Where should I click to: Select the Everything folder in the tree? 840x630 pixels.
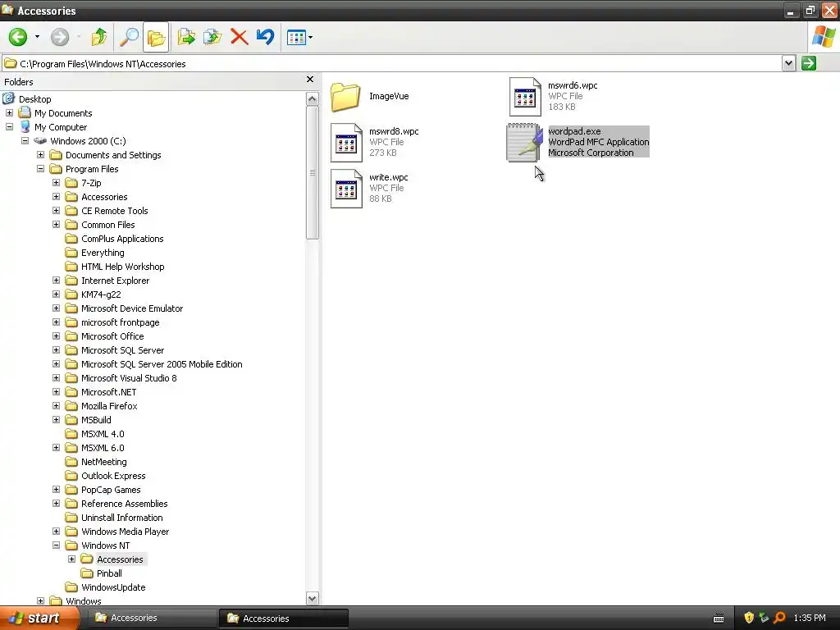[103, 253]
